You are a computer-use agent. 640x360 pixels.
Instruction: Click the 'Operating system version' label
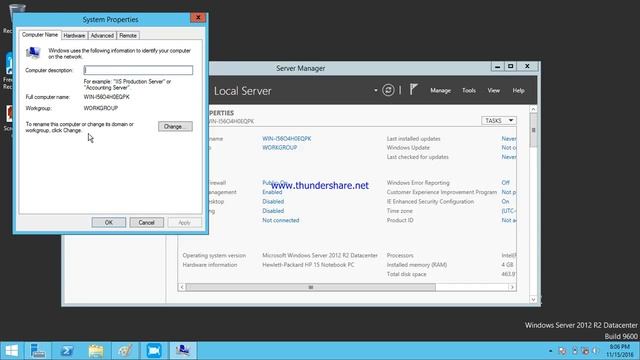[214, 256]
